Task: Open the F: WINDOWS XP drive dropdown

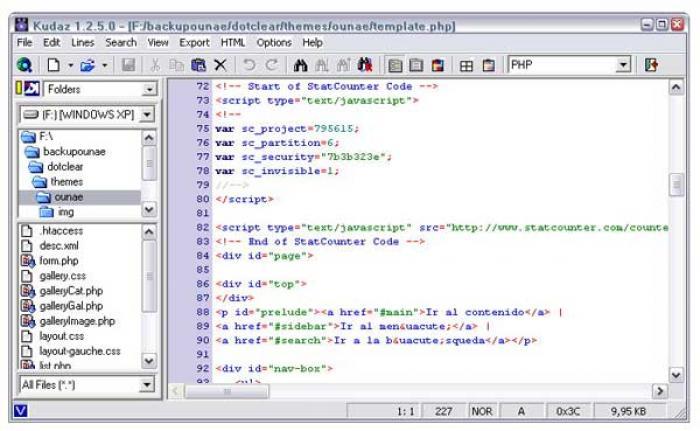Action: [x=147, y=115]
